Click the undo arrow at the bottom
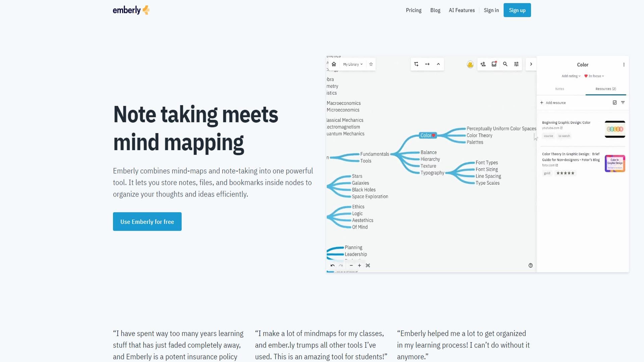The image size is (644, 362). 332,265
